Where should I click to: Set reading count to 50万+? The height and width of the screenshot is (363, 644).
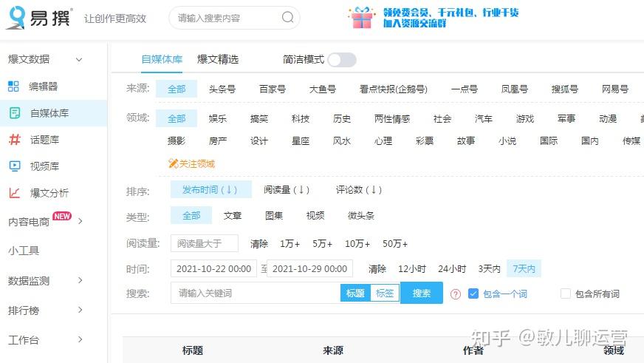[395, 244]
